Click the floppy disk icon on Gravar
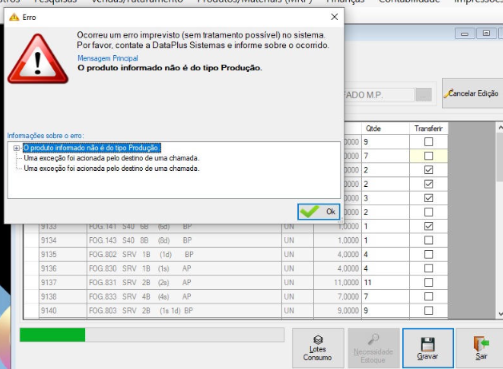The image size is (503, 369). [428, 344]
